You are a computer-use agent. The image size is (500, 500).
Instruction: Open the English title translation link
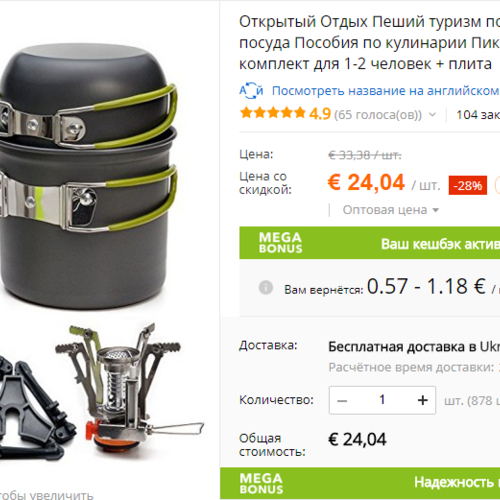click(x=386, y=91)
